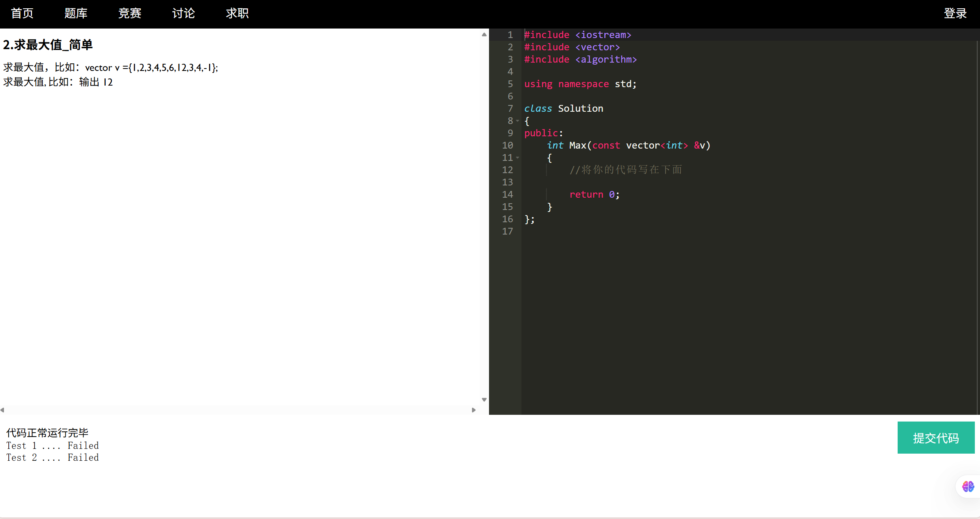The height and width of the screenshot is (519, 980).
Task: Click 登录 login link
Action: coord(955,13)
